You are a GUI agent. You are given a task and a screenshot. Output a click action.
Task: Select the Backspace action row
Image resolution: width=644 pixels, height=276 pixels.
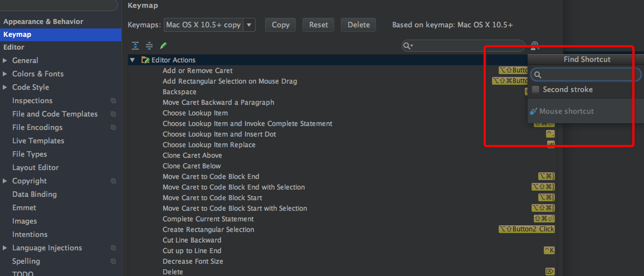click(x=179, y=92)
